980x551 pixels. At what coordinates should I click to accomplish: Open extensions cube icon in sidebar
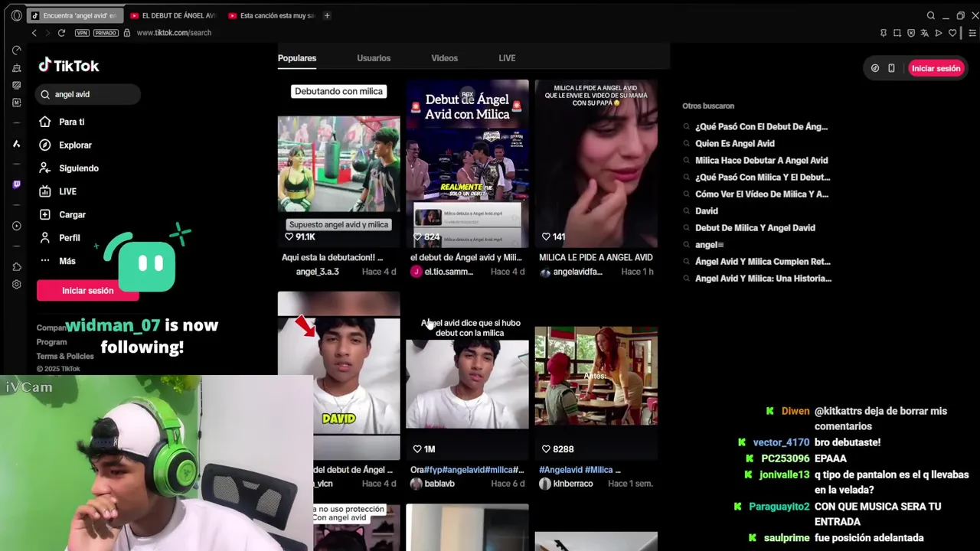(x=16, y=267)
